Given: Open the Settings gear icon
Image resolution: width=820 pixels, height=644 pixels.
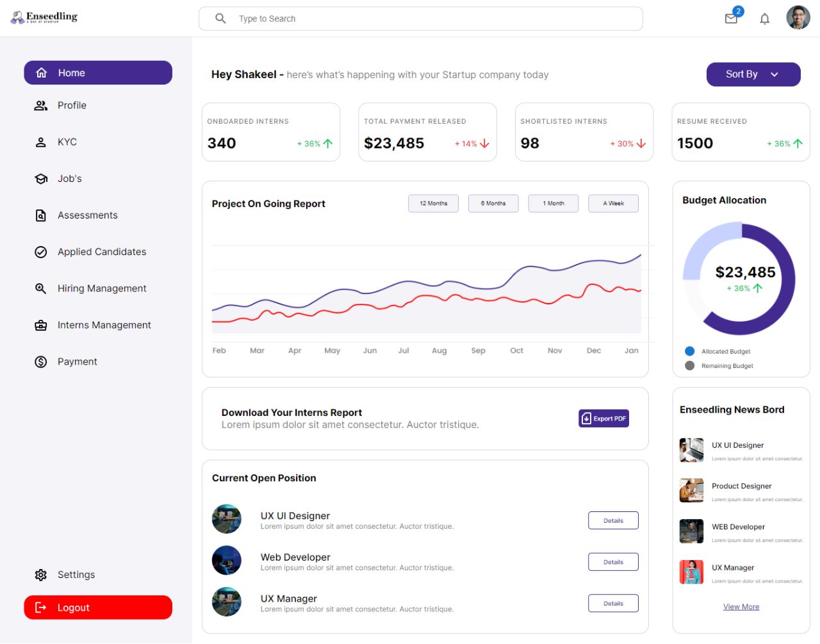Looking at the screenshot, I should [x=41, y=575].
